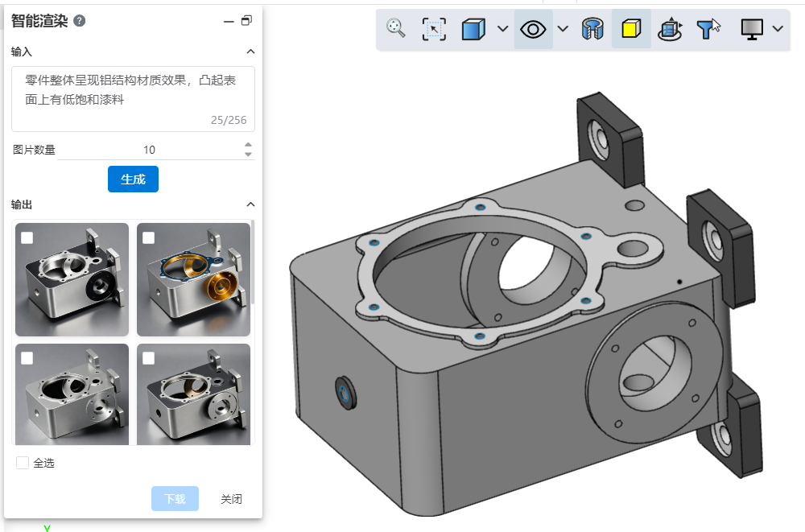Viewport: 805px width, 532px height.
Task: Click the 关闭 button
Action: pyautogui.click(x=231, y=499)
